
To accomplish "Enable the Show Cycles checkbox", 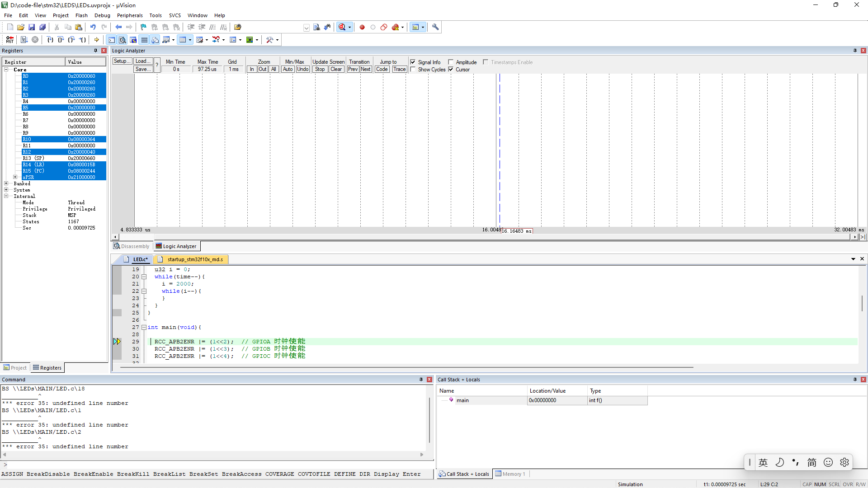I will point(413,70).
